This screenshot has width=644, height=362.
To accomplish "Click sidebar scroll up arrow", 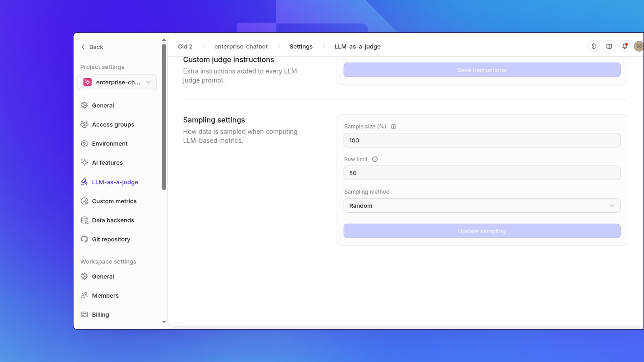I will 164,40.
